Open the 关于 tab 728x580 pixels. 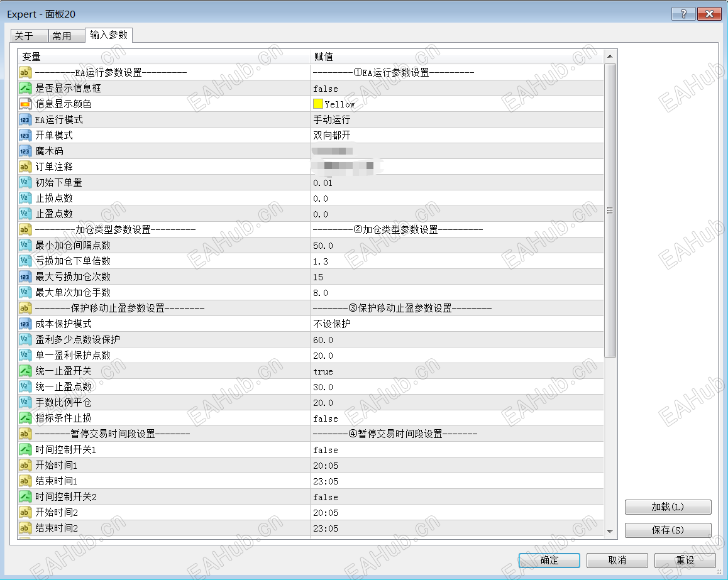(29, 36)
